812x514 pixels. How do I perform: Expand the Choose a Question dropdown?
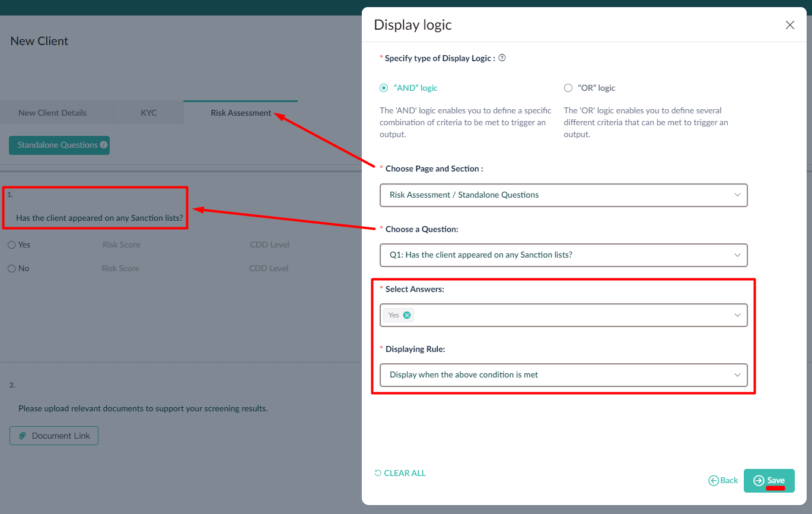tap(563, 255)
